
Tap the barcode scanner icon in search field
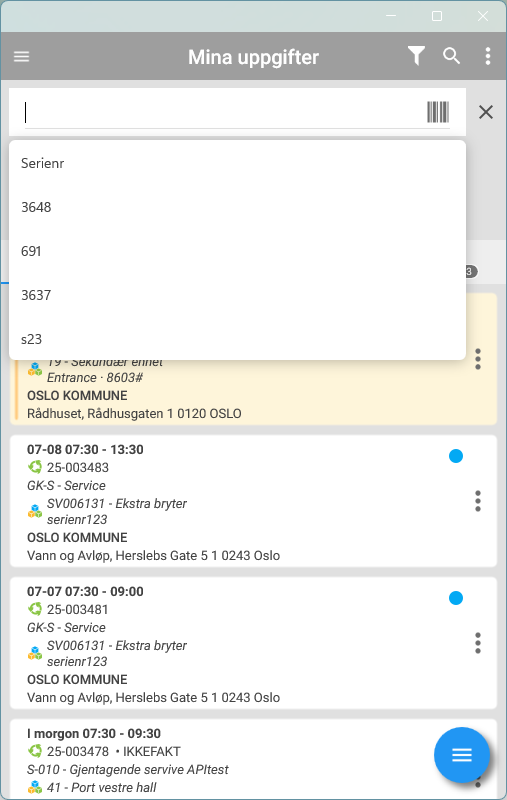438,112
